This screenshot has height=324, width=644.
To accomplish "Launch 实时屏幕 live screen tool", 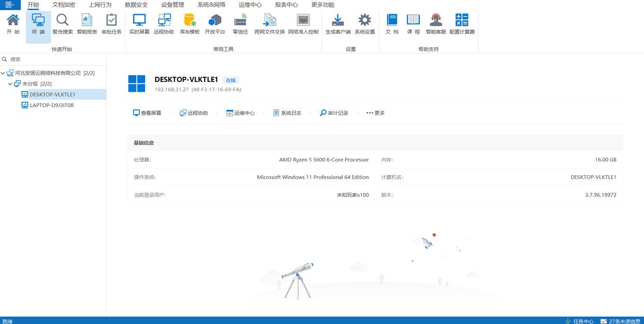I will click(x=139, y=24).
